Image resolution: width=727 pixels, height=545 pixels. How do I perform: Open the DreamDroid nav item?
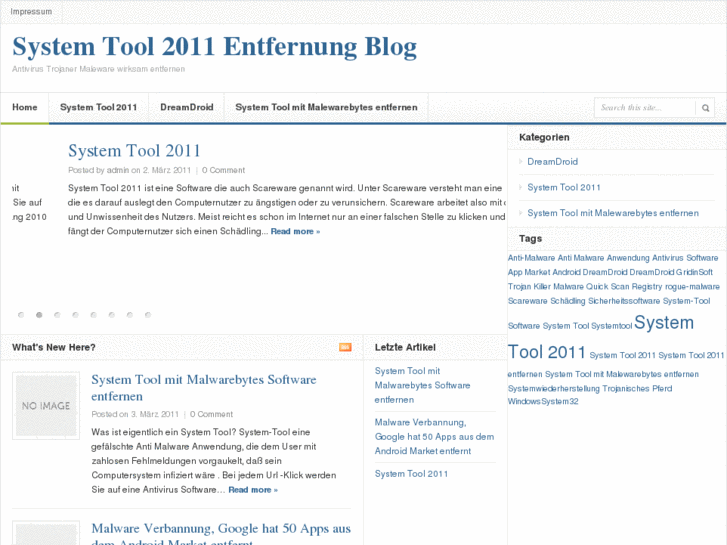point(186,108)
